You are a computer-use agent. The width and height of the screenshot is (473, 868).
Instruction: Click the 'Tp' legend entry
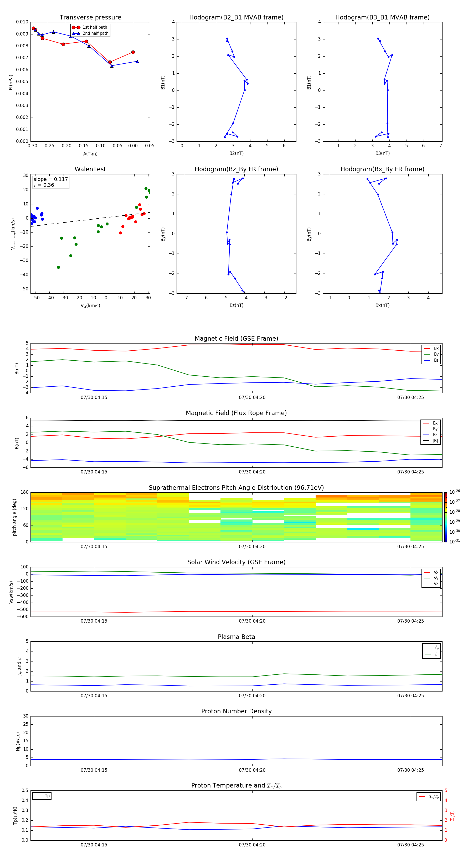click(x=42, y=796)
